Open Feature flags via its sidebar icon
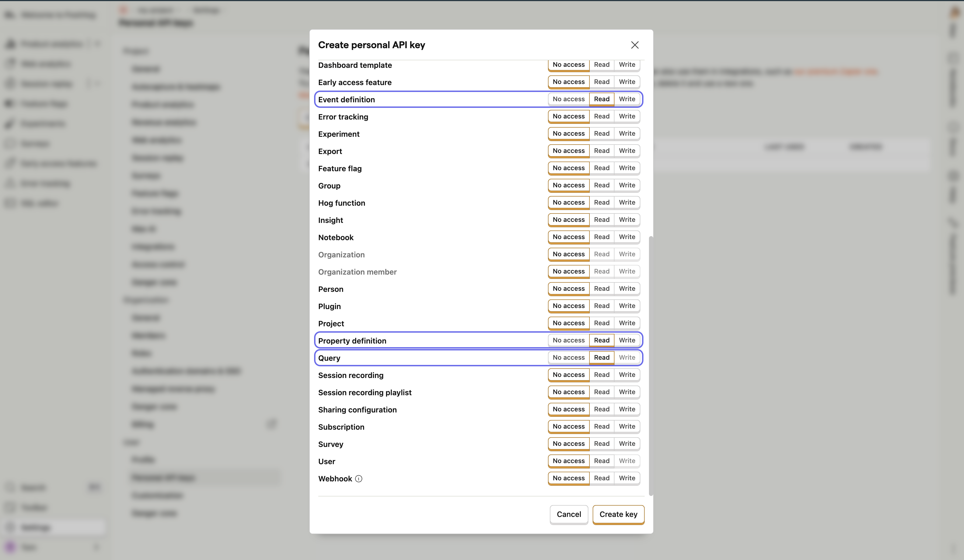This screenshot has height=560, width=964. tap(10, 103)
